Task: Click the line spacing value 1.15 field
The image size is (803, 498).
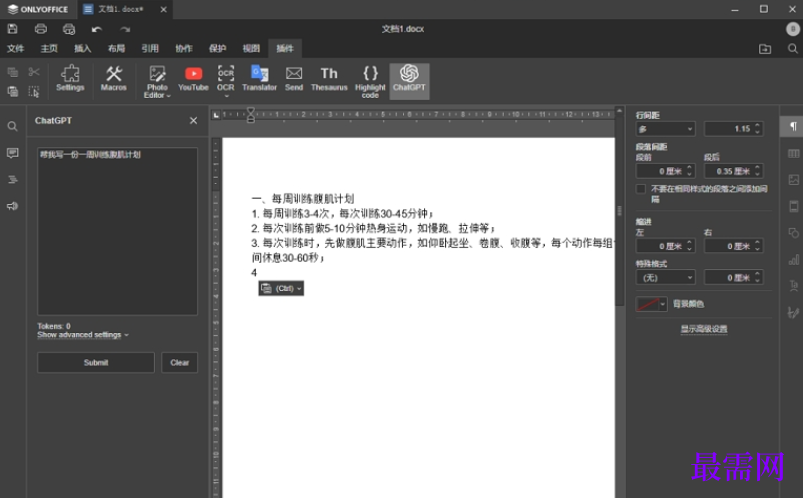Action: [x=729, y=129]
